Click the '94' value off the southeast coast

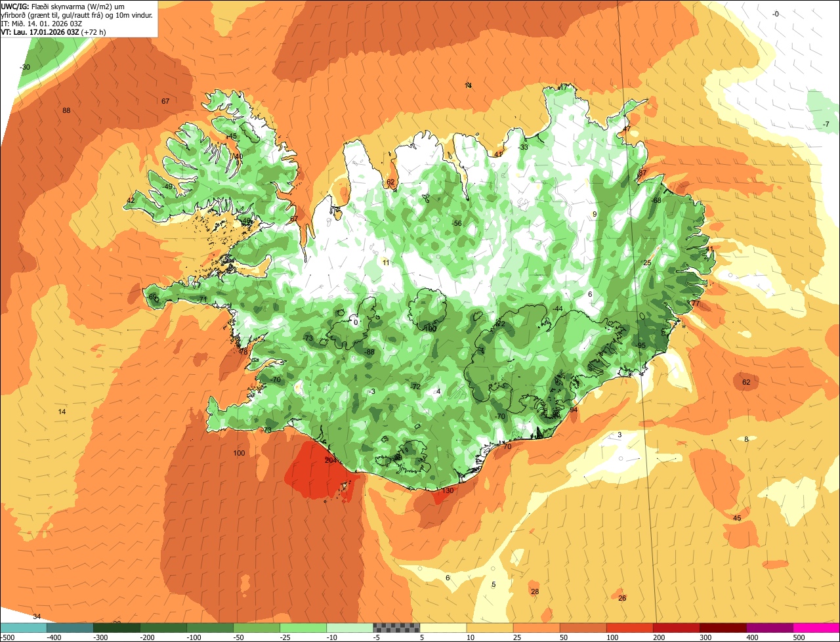574,410
